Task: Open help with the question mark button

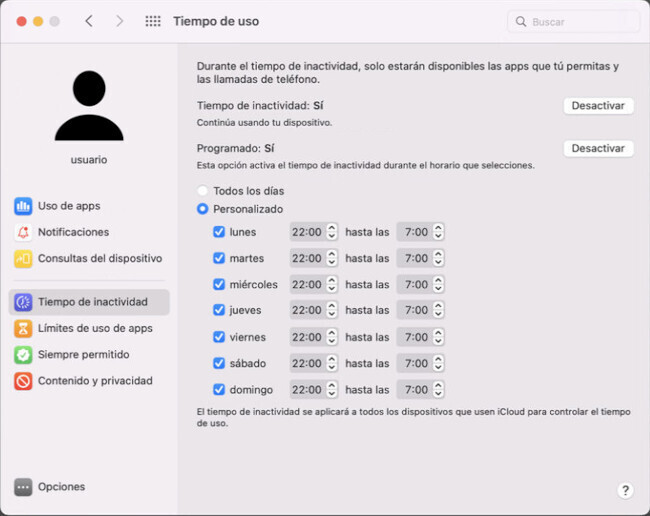Action: tap(625, 490)
